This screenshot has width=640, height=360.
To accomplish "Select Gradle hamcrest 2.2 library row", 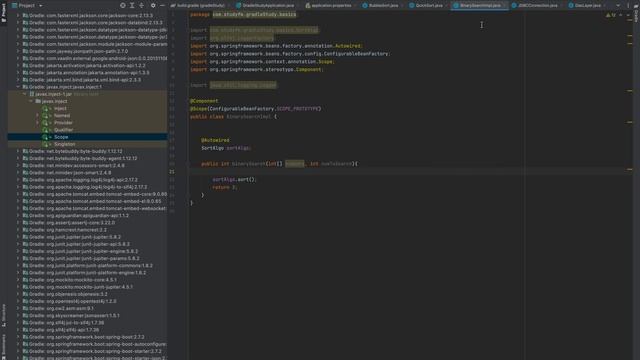I will 87,230.
